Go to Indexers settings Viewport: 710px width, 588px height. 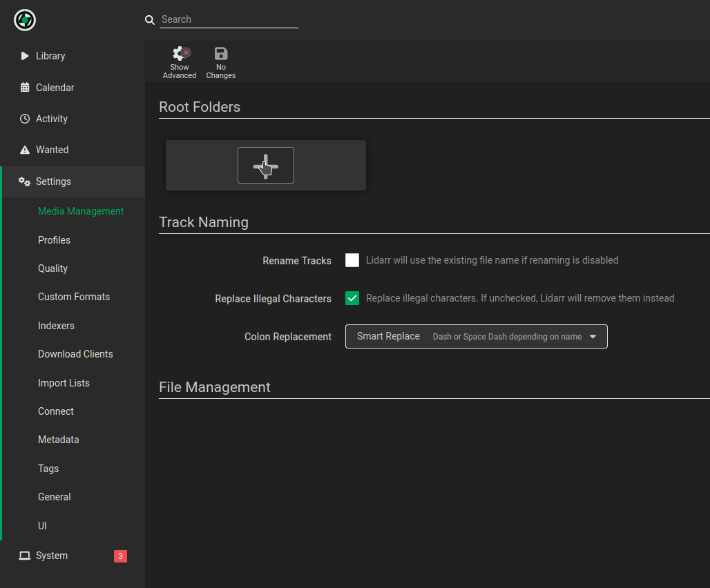point(56,326)
